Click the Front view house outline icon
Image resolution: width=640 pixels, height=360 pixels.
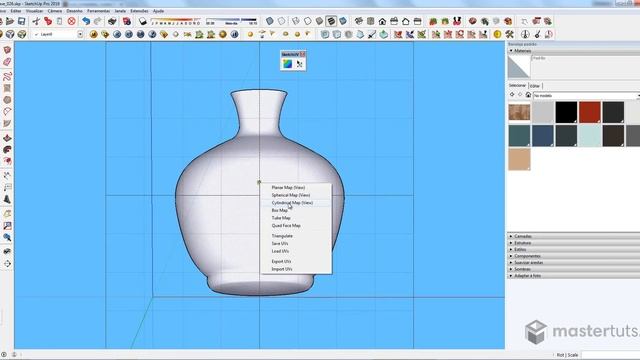tap(406, 21)
